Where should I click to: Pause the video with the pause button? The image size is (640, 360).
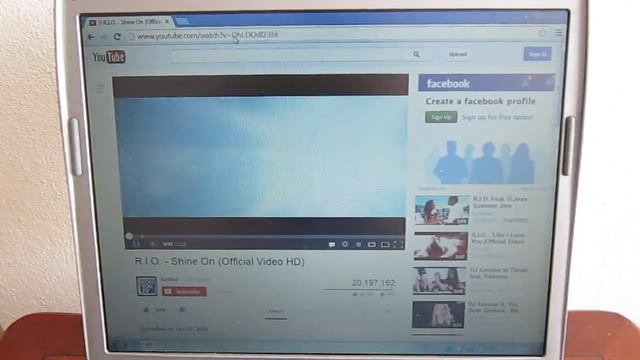tap(136, 244)
